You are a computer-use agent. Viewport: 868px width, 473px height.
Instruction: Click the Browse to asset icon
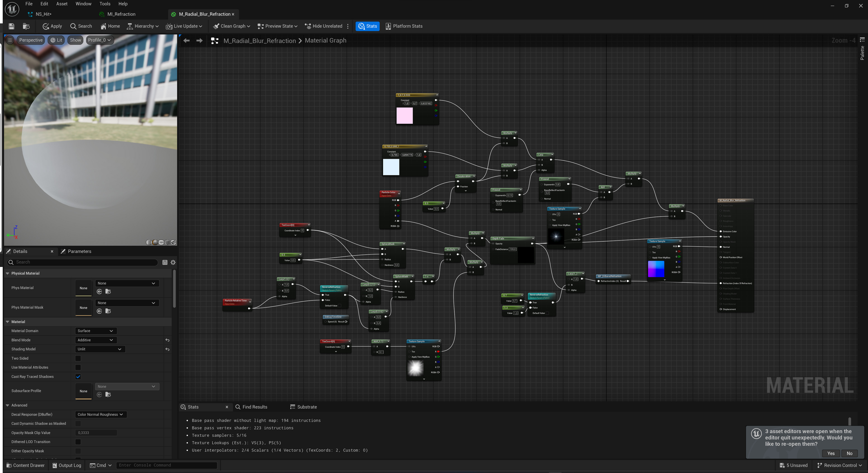point(26,26)
